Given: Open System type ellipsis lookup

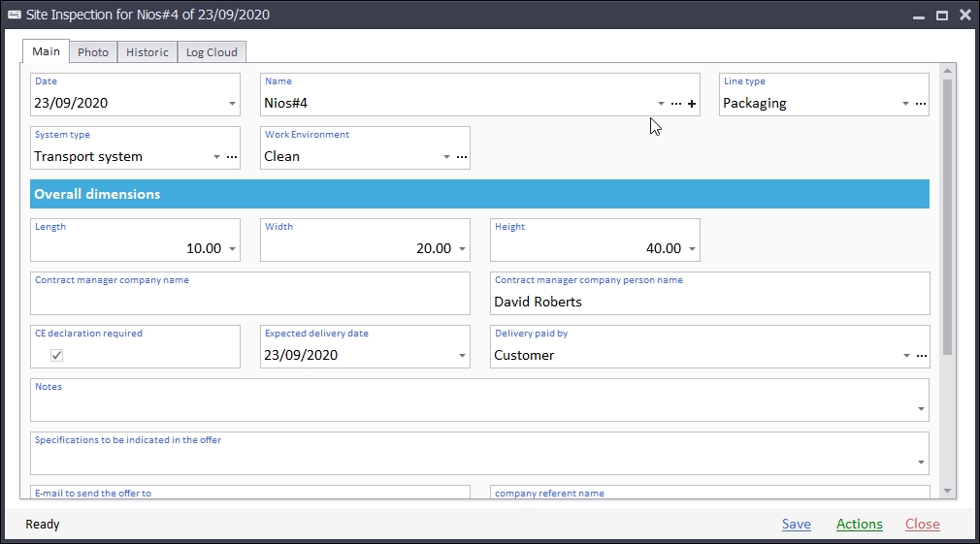Looking at the screenshot, I should click(x=232, y=157).
